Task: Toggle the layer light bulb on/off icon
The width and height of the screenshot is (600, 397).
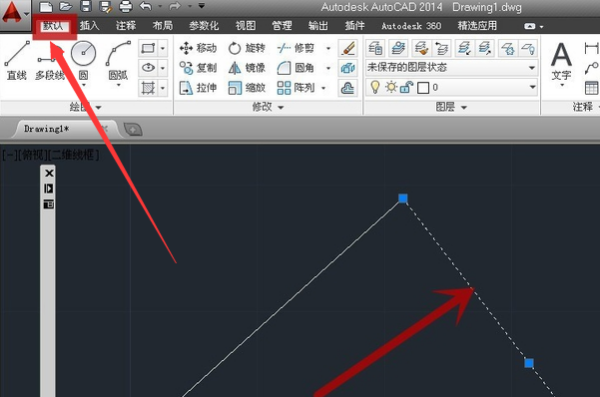Action: pyautogui.click(x=375, y=87)
